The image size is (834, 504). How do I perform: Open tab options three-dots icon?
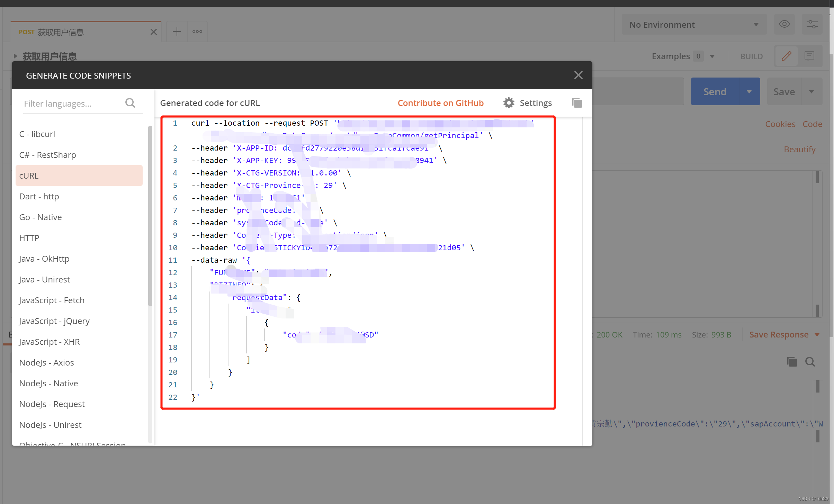tap(197, 31)
